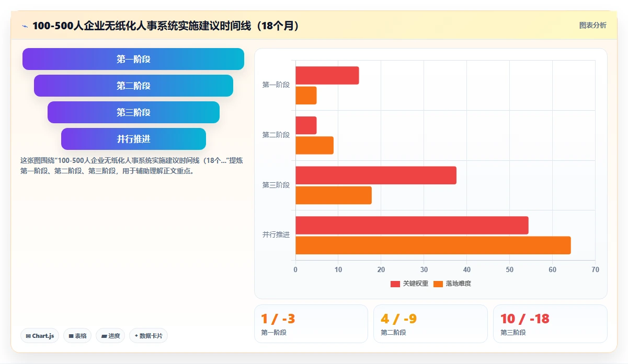Click the 进度 tag chip
The image size is (628, 364).
click(110, 336)
